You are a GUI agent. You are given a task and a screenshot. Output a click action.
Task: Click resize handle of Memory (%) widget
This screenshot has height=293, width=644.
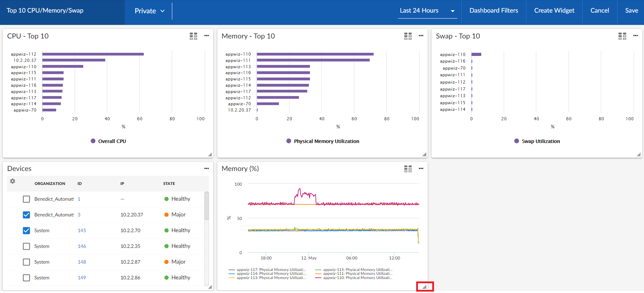tap(424, 287)
